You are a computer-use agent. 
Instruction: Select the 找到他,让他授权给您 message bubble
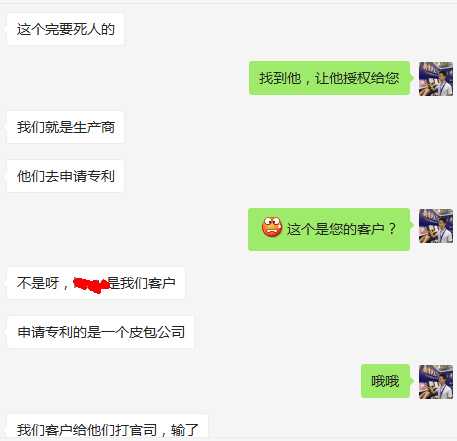click(329, 78)
